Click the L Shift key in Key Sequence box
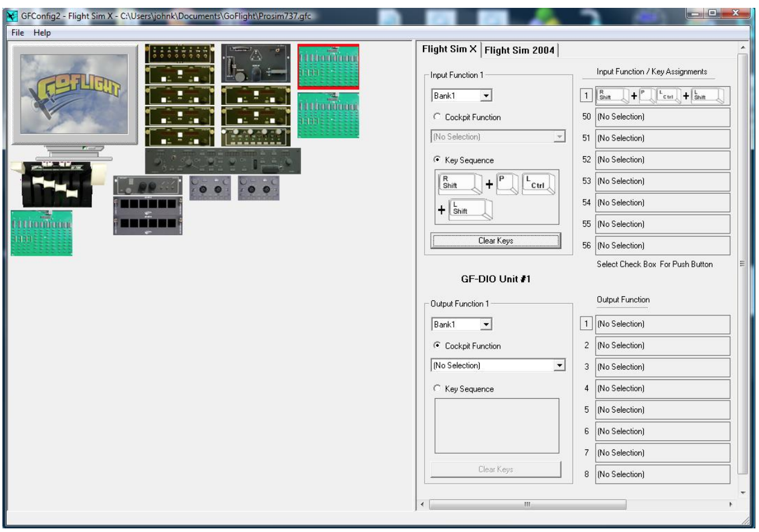The width and height of the screenshot is (759, 532). (x=471, y=210)
